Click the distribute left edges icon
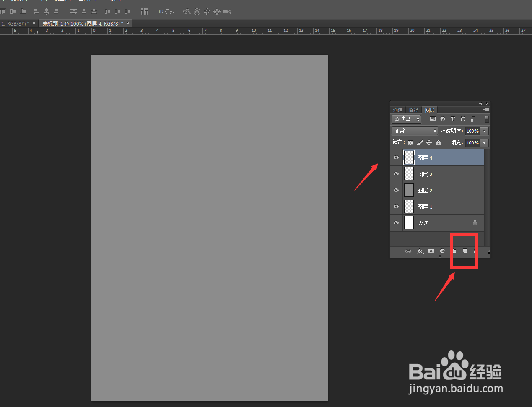 click(x=107, y=12)
